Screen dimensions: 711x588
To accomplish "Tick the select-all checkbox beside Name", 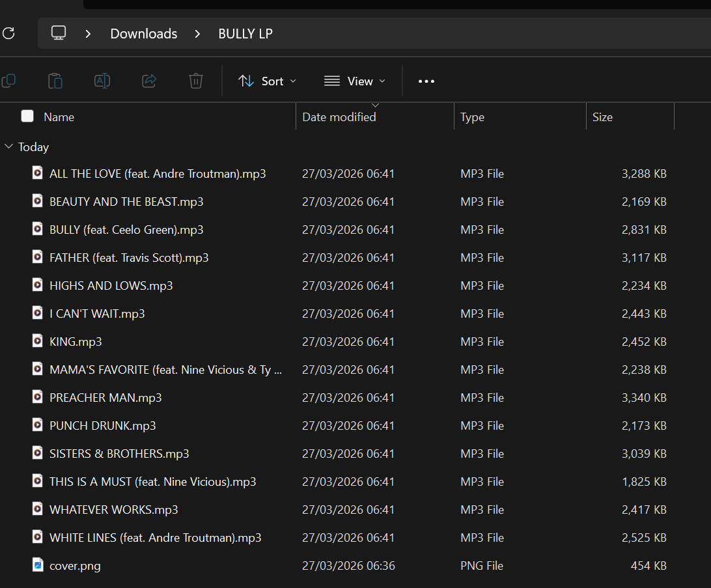I will (x=27, y=116).
